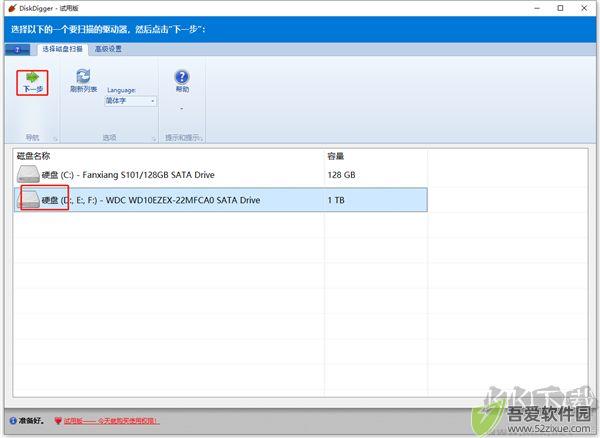The height and width of the screenshot is (438, 600).
Task: Click the 1 TB capacity cell
Action: pyautogui.click(x=336, y=200)
